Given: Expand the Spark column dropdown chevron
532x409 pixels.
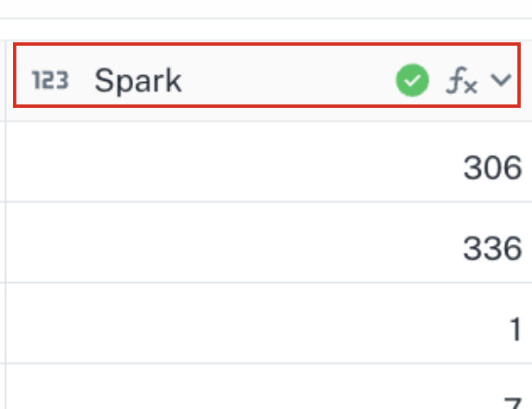Looking at the screenshot, I should point(501,80).
